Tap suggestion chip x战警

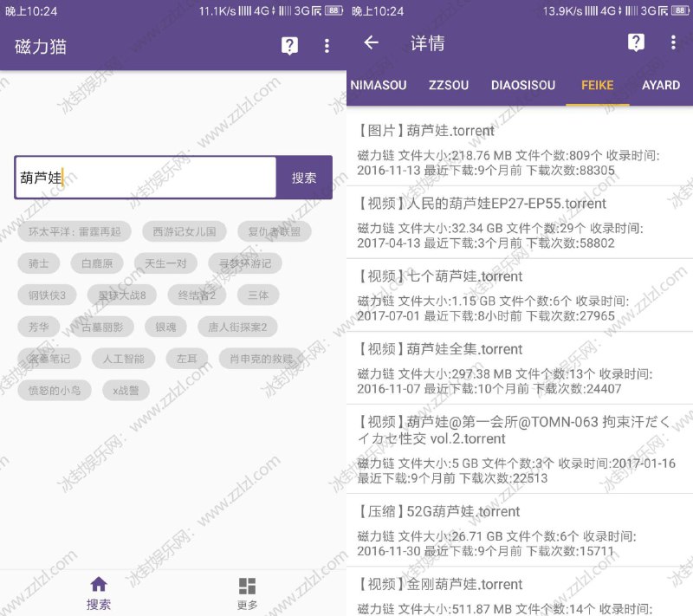(126, 390)
